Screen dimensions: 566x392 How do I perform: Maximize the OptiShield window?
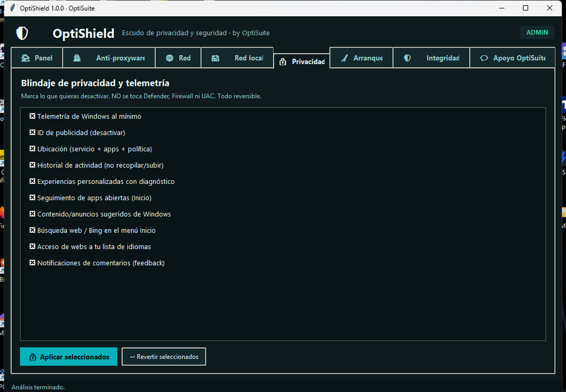pyautogui.click(x=526, y=8)
